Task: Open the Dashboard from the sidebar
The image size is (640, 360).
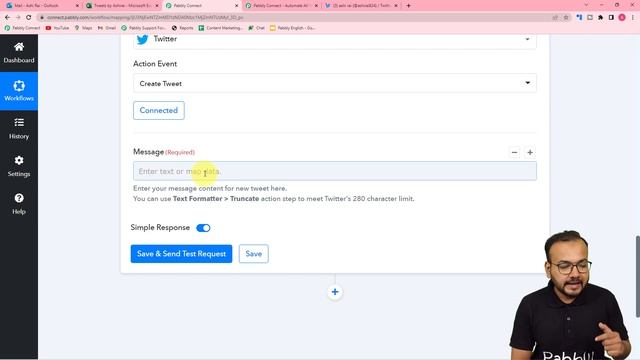Action: click(x=19, y=53)
